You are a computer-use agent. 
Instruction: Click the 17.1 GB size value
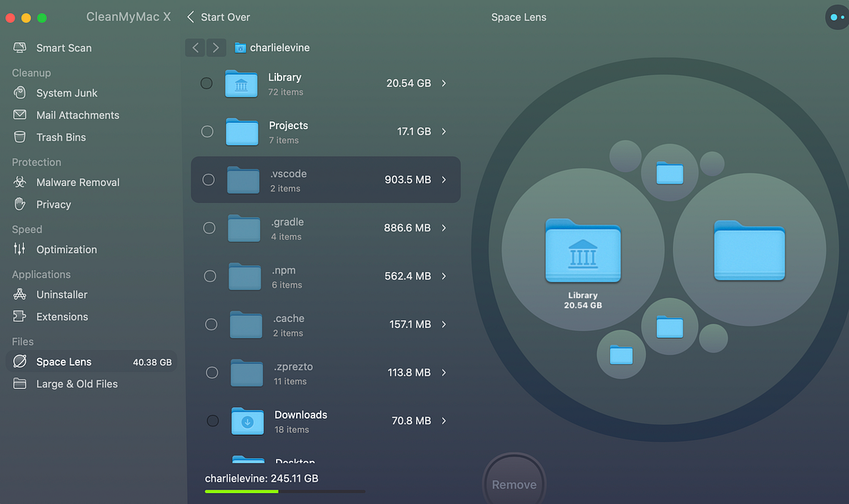point(414,131)
